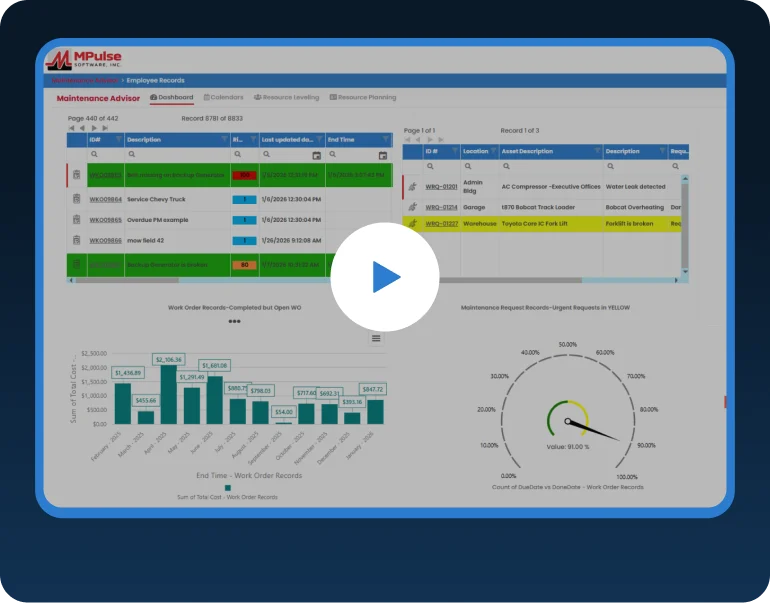The width and height of the screenshot is (770, 603).
Task: Open the Resource Leveling tab
Action: coord(286,98)
